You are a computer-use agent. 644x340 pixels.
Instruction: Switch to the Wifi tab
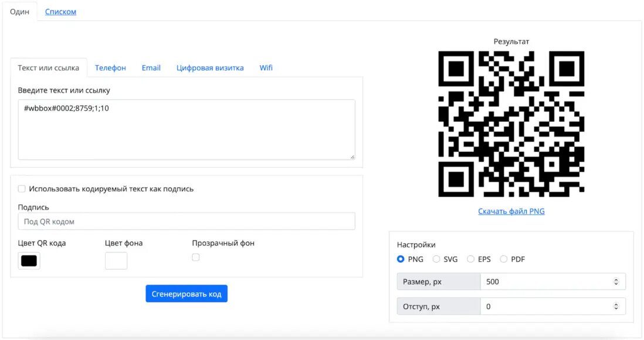(x=266, y=68)
